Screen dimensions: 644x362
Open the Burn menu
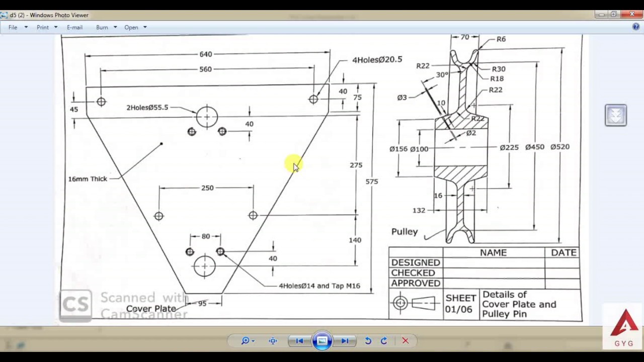click(x=102, y=27)
